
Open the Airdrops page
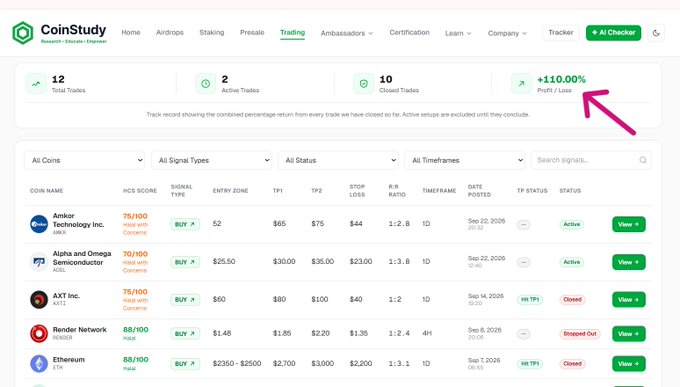(170, 33)
